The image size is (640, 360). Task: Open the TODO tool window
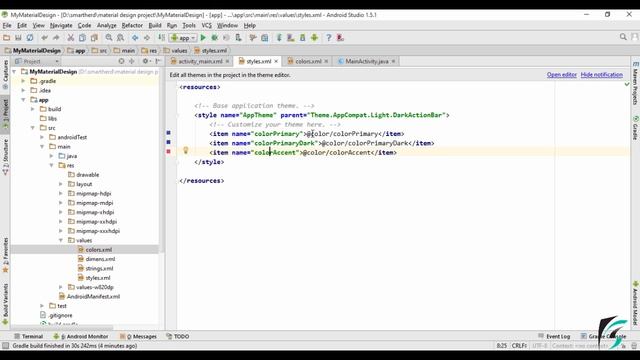coord(178,336)
